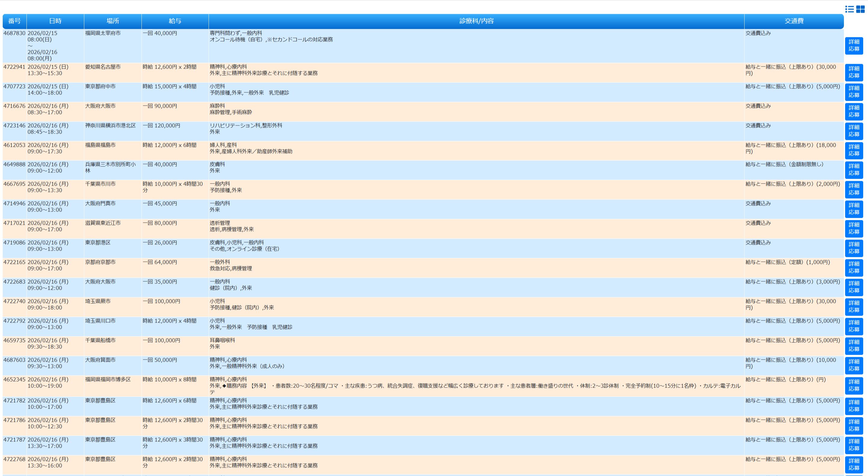868x476 pixels.
Task: Apply to job 4722740 in Warabi
Action: coord(854,307)
